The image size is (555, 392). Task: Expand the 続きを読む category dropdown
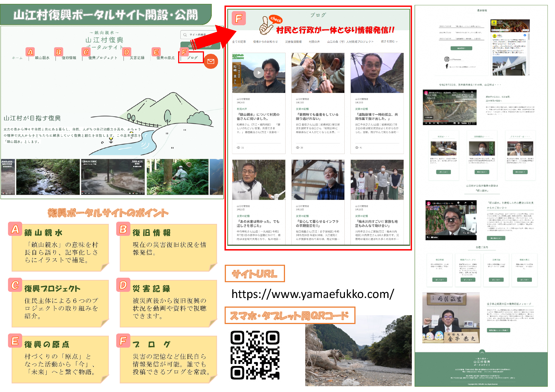coord(389,42)
